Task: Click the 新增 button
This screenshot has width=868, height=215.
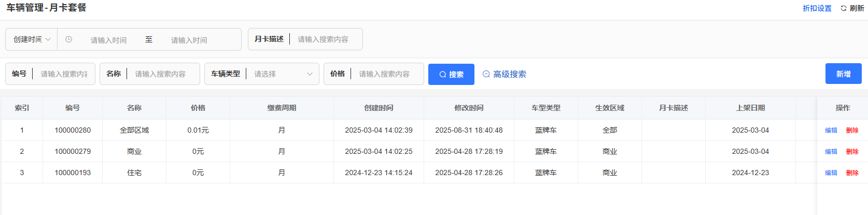Action: pyautogui.click(x=843, y=74)
